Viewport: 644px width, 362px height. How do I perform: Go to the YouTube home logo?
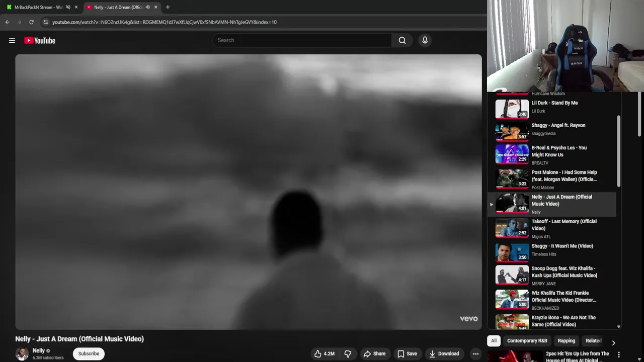tap(40, 41)
